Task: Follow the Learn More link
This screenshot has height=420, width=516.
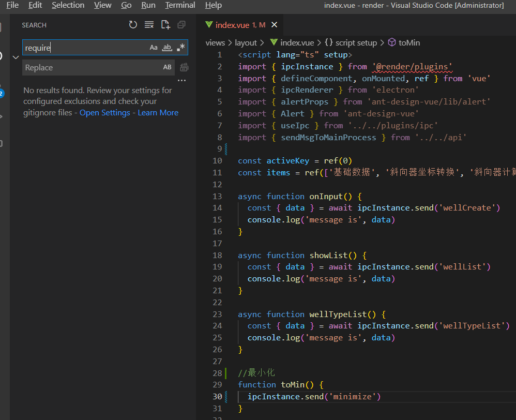Action: coord(158,112)
